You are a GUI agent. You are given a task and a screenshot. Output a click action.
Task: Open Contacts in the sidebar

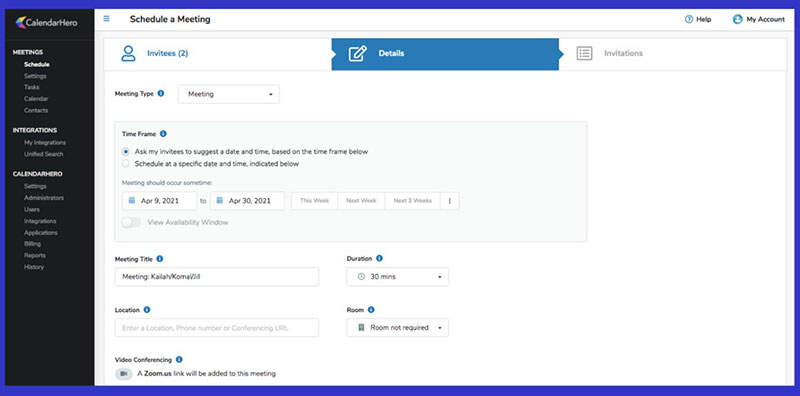click(36, 110)
